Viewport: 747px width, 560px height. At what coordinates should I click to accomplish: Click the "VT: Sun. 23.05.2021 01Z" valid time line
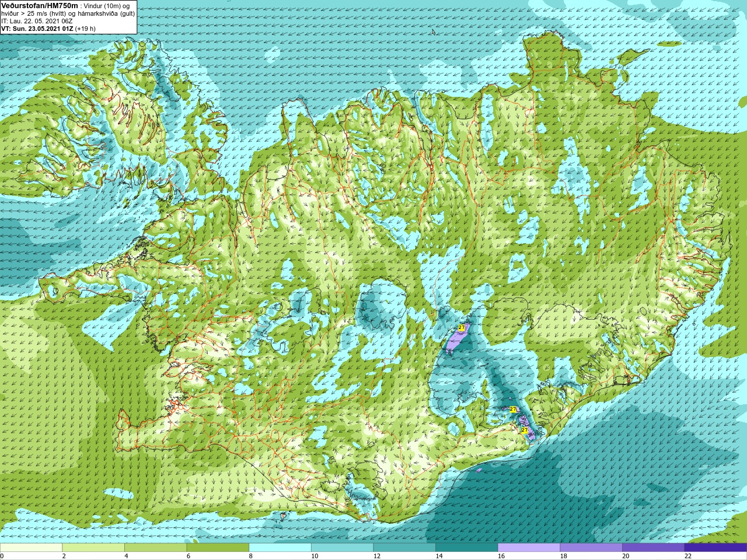tap(37, 29)
